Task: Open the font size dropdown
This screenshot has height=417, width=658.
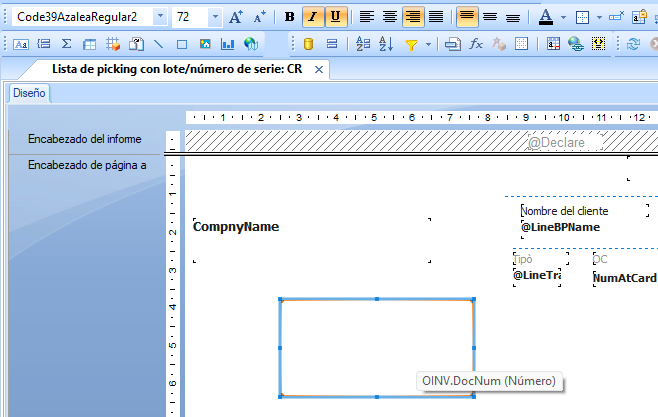Action: click(215, 17)
